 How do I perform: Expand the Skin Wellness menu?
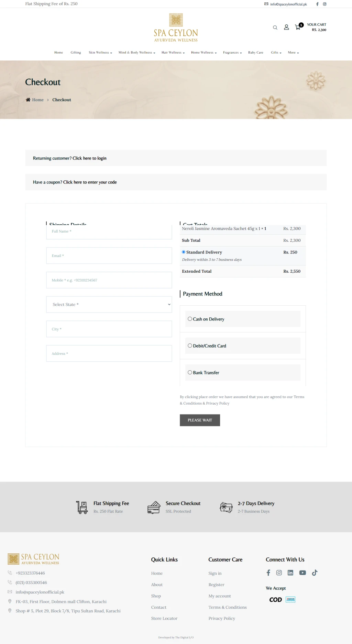[100, 53]
